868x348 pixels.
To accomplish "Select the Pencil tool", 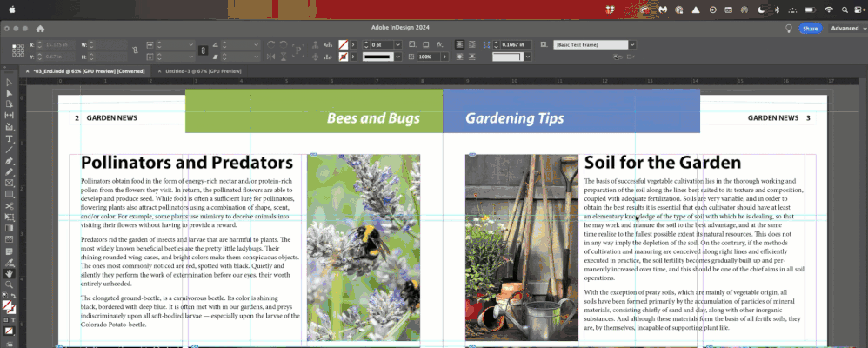I will [9, 172].
